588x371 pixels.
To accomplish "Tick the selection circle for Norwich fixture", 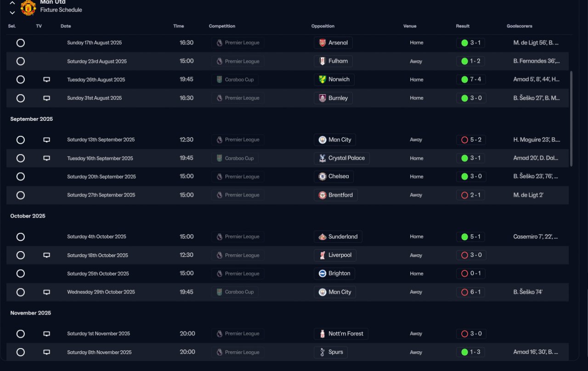I will pyautogui.click(x=21, y=79).
